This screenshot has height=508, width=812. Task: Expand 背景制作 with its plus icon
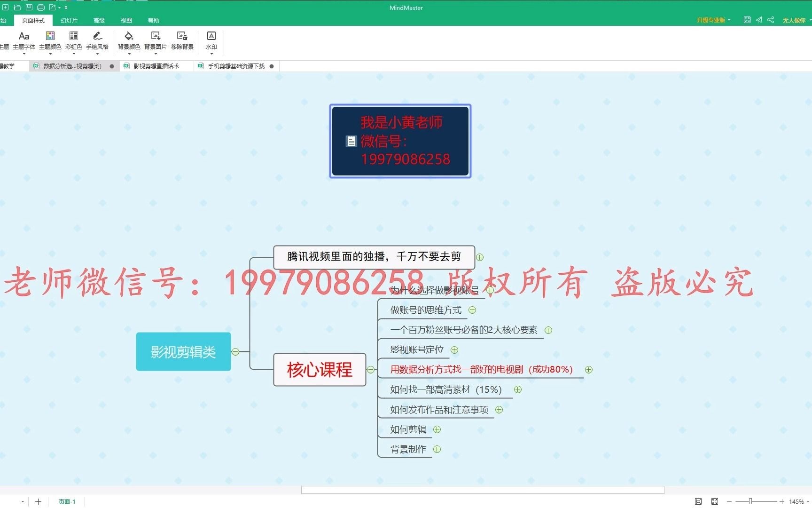(x=437, y=449)
